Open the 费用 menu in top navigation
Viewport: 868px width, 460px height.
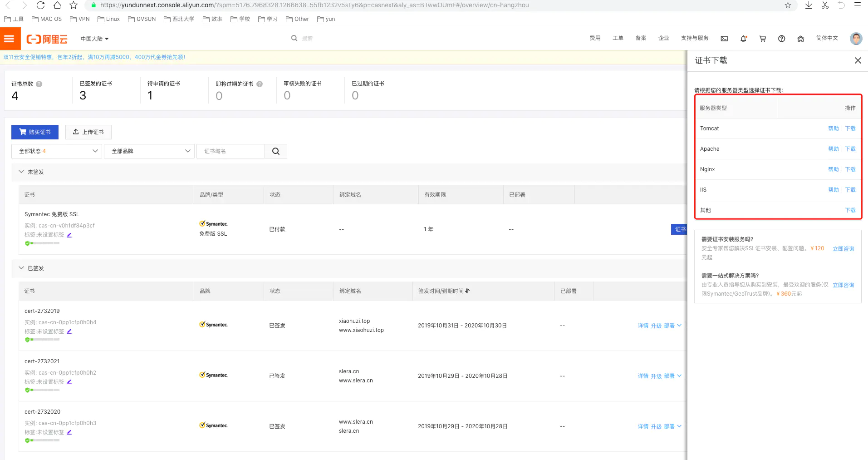595,38
